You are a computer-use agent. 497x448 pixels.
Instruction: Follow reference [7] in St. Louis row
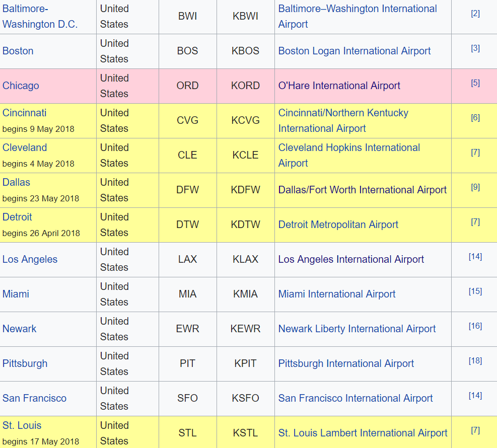click(x=475, y=430)
